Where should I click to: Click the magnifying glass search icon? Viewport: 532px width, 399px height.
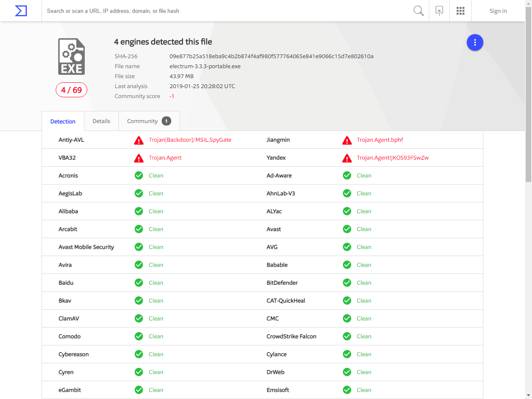click(x=419, y=11)
